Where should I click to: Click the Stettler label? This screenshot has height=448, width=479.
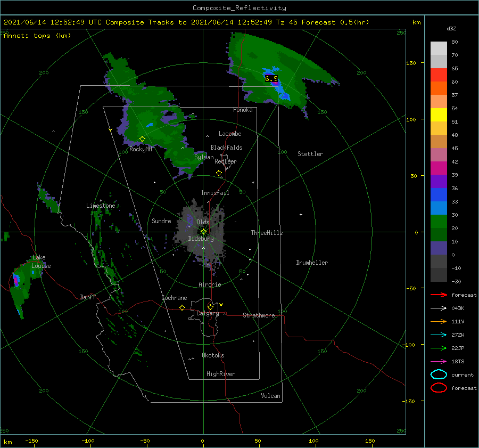coord(310,154)
